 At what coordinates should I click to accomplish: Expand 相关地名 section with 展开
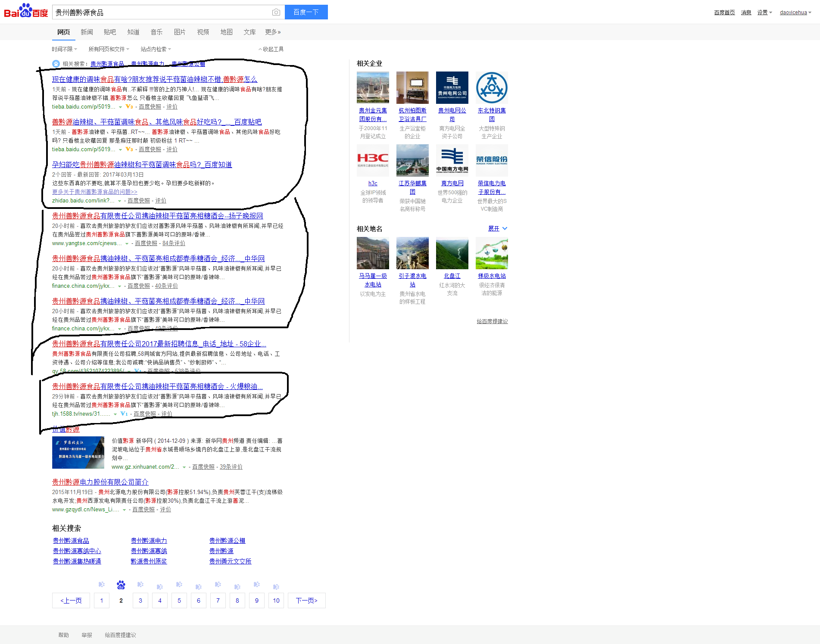[x=498, y=228]
